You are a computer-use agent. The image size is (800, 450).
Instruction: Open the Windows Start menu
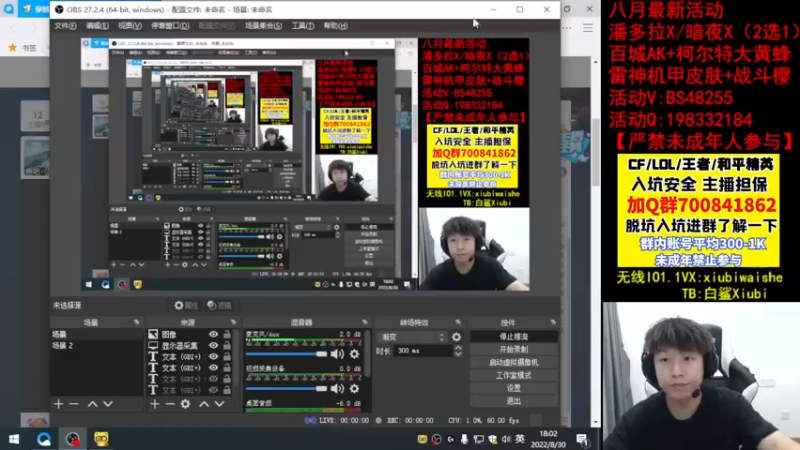(x=14, y=439)
